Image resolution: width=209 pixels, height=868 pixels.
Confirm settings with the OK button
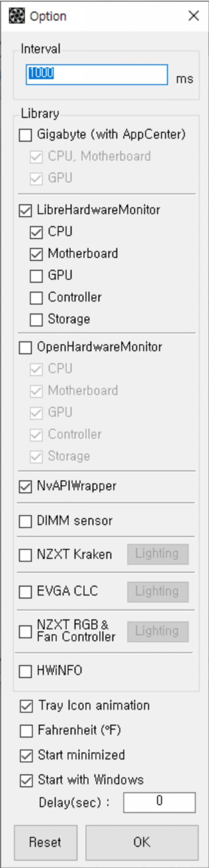[142, 842]
